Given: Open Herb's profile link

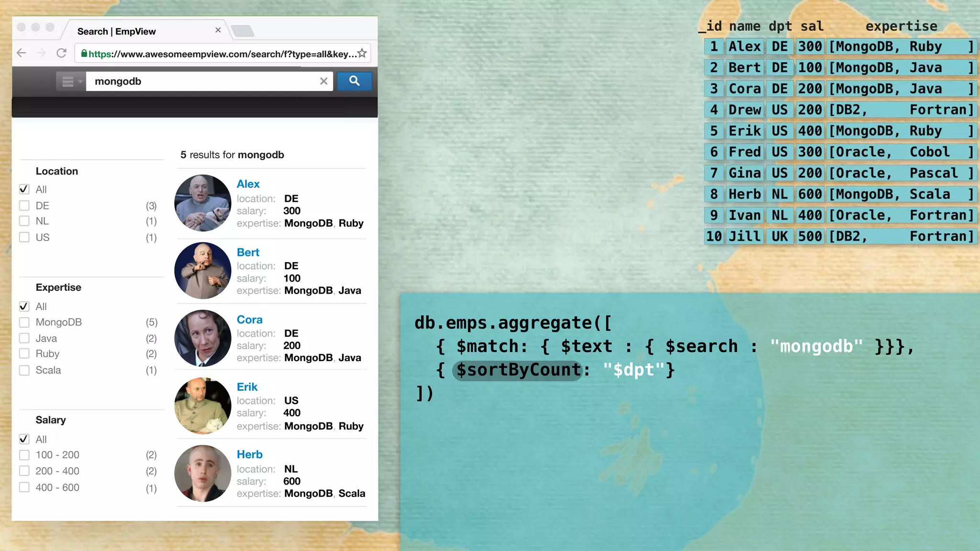Looking at the screenshot, I should pos(249,454).
